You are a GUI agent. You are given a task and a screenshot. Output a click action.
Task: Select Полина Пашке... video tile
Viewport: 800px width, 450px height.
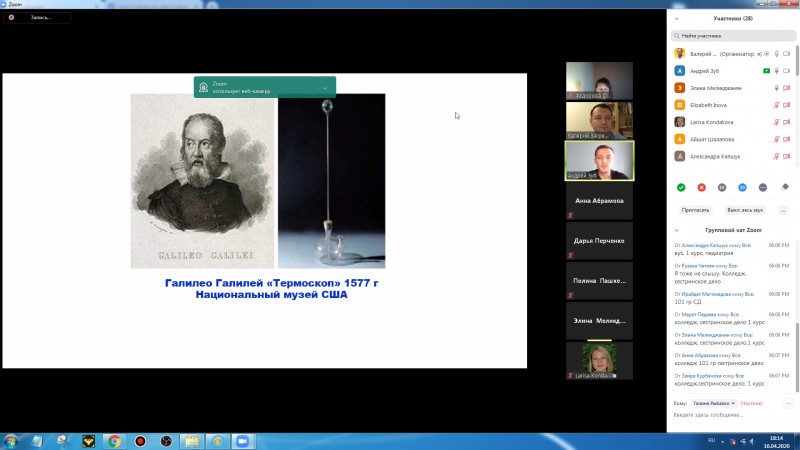pos(599,281)
